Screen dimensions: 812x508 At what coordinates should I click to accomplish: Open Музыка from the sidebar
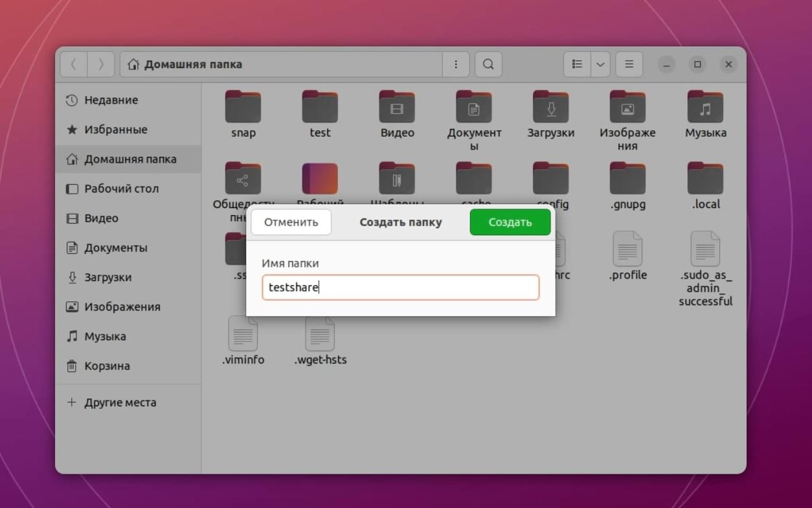[x=128, y=336]
